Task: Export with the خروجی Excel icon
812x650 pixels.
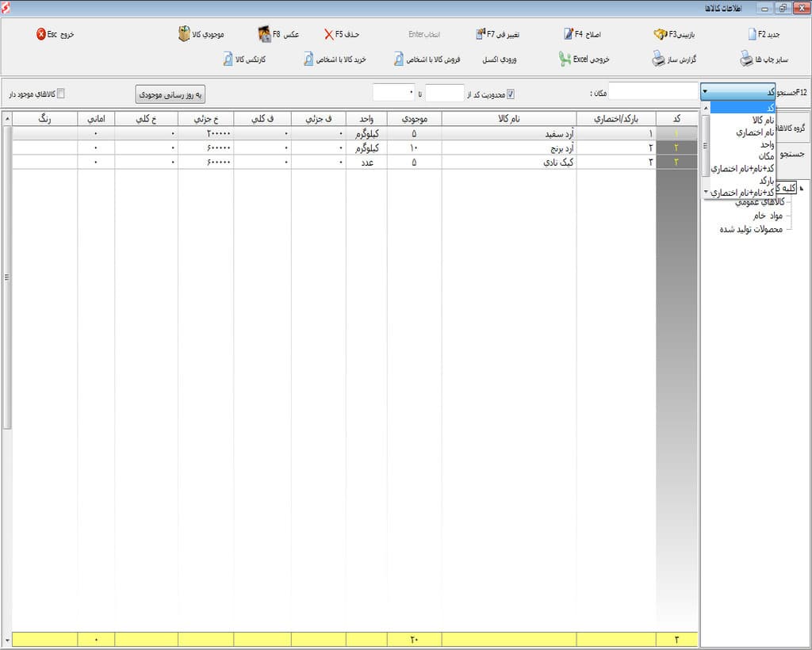Action: pos(565,59)
